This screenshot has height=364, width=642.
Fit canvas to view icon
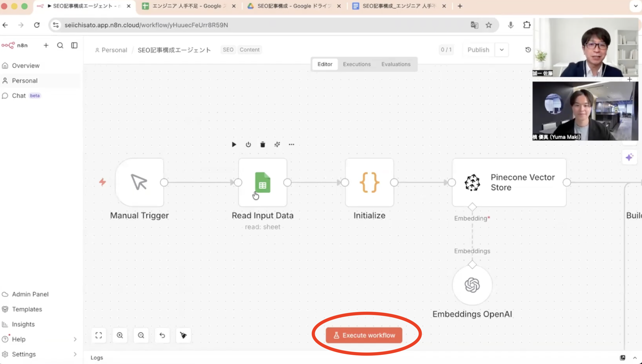coord(99,335)
